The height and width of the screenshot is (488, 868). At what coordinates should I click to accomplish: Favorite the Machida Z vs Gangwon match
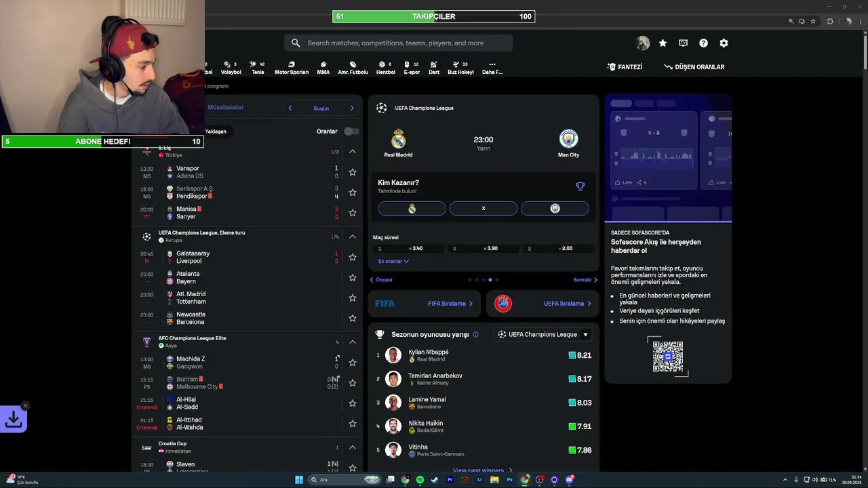click(x=353, y=363)
